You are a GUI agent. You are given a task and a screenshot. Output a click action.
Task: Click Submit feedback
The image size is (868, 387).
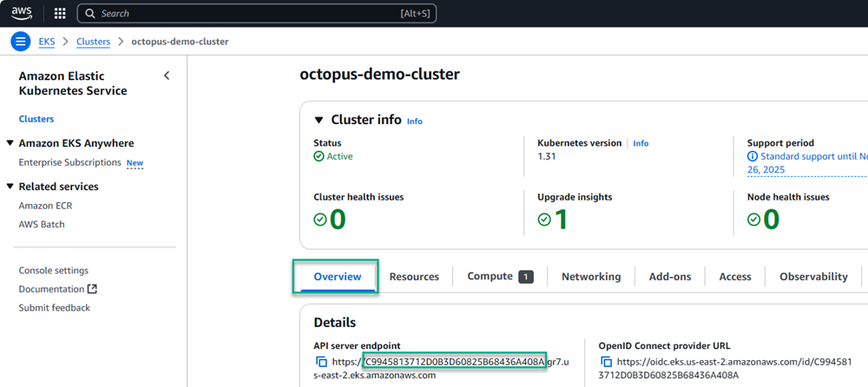[x=54, y=308]
